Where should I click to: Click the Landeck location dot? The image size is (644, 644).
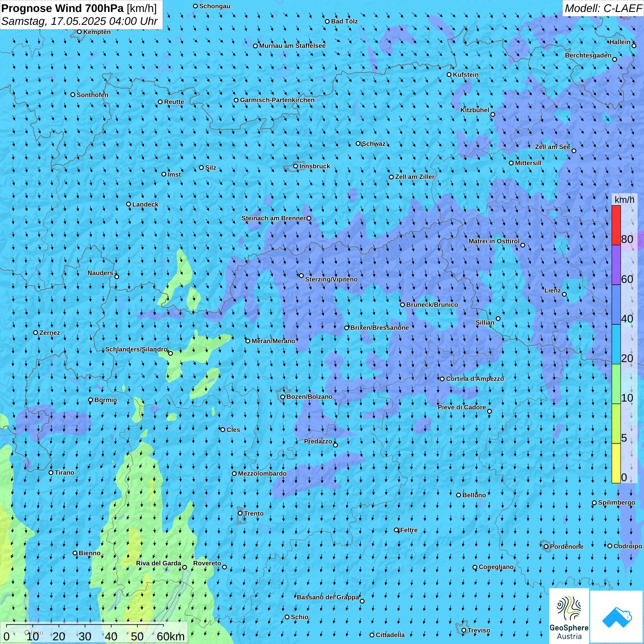pyautogui.click(x=129, y=204)
